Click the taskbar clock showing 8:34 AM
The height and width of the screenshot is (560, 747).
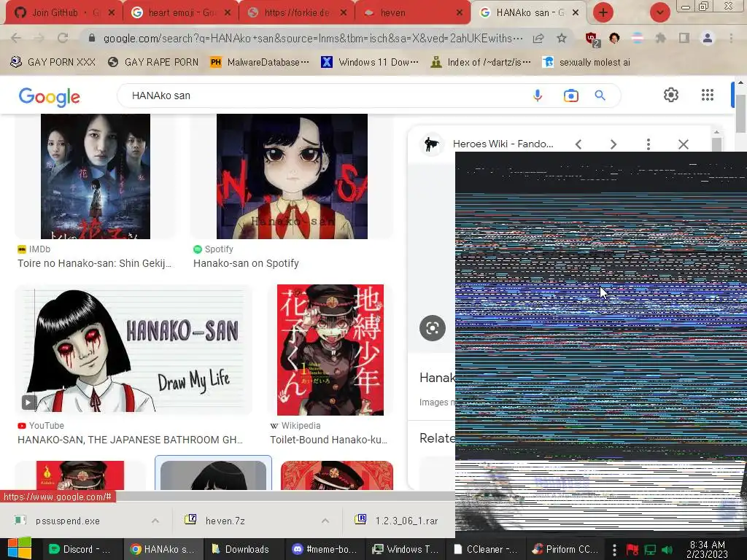click(707, 549)
